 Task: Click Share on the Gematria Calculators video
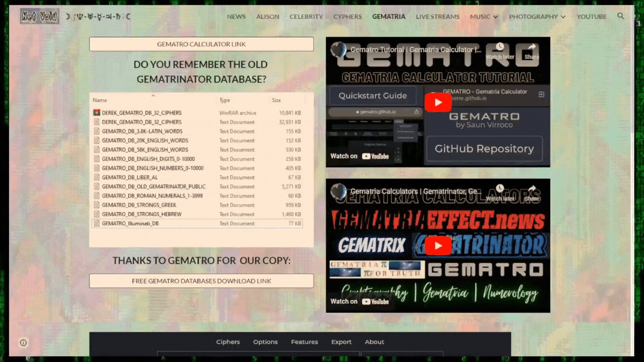[532, 192]
